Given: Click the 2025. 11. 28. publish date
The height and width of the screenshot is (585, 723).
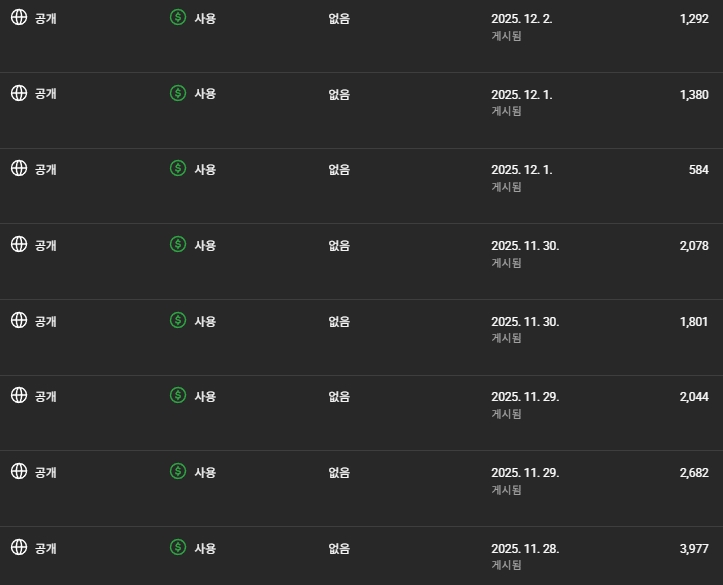Looking at the screenshot, I should pyautogui.click(x=525, y=548).
